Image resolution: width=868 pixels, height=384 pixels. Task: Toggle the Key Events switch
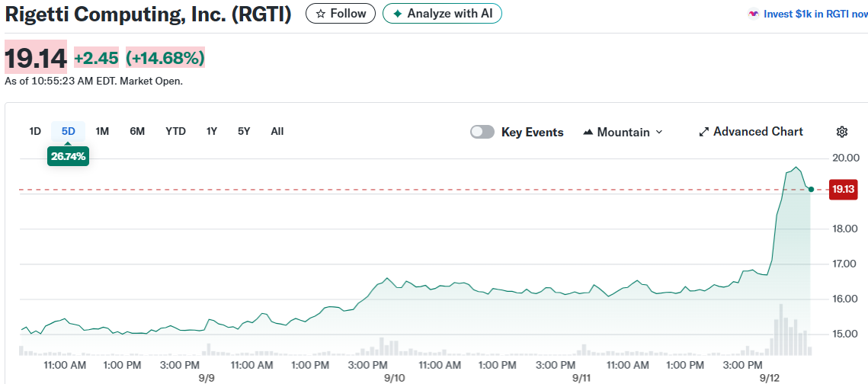(482, 132)
